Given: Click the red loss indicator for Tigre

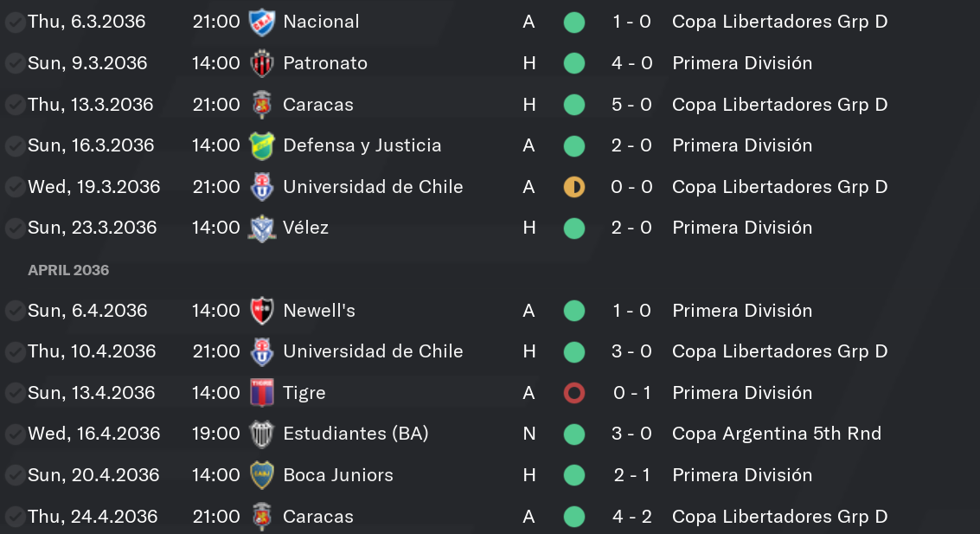Looking at the screenshot, I should pos(573,393).
